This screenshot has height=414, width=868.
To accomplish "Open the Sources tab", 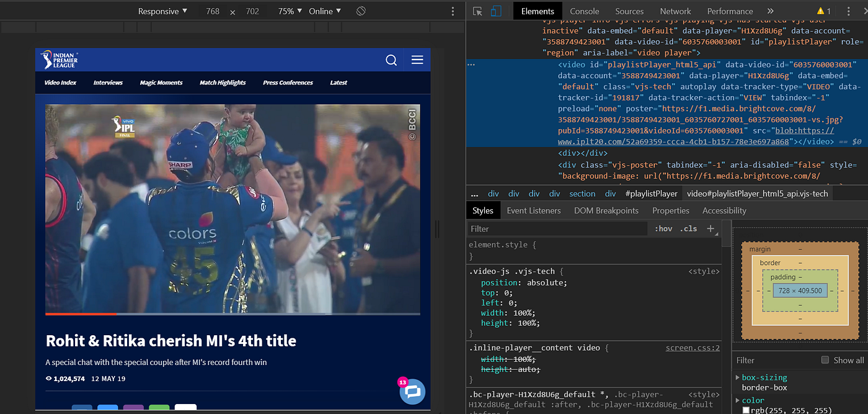I will pos(629,11).
